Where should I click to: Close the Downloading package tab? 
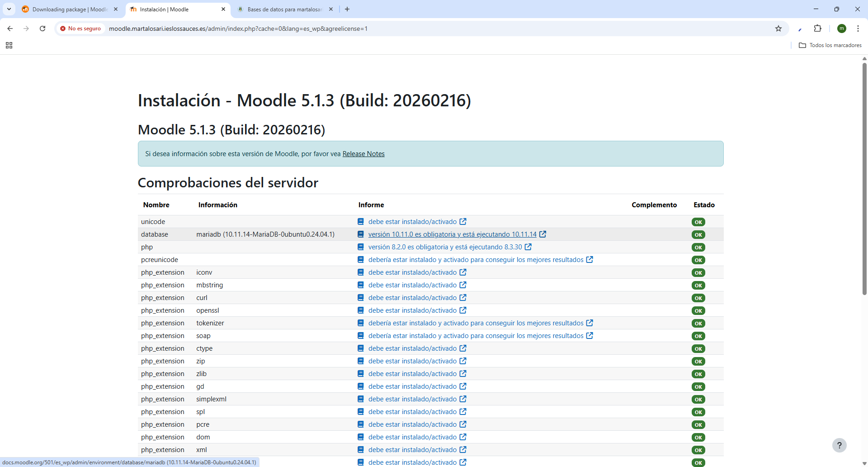click(x=116, y=9)
